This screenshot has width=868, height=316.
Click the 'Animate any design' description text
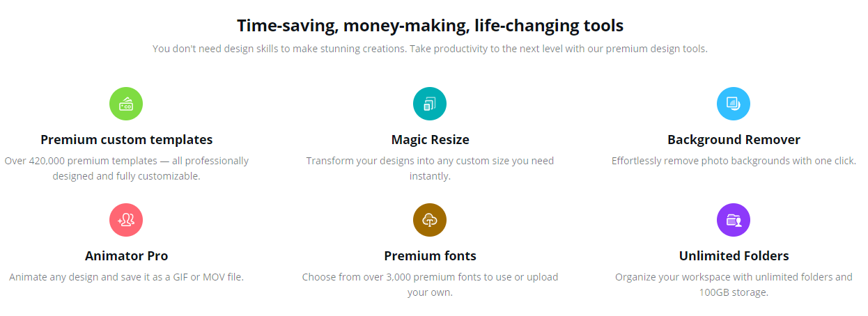pyautogui.click(x=126, y=277)
